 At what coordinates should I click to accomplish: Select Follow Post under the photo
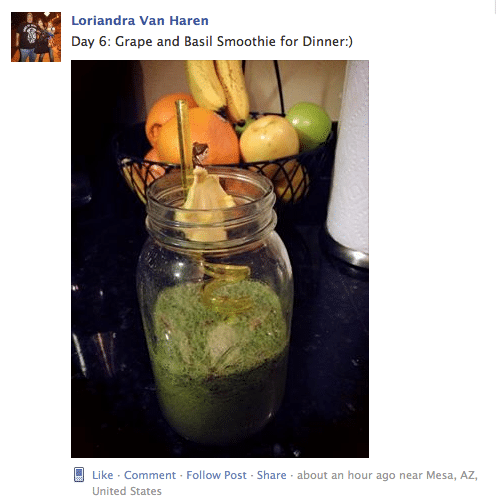(x=217, y=475)
